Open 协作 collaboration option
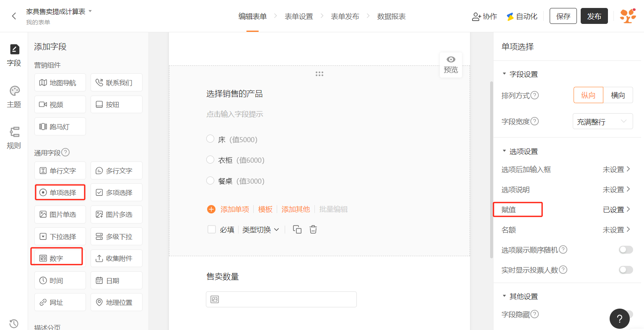 coord(484,16)
